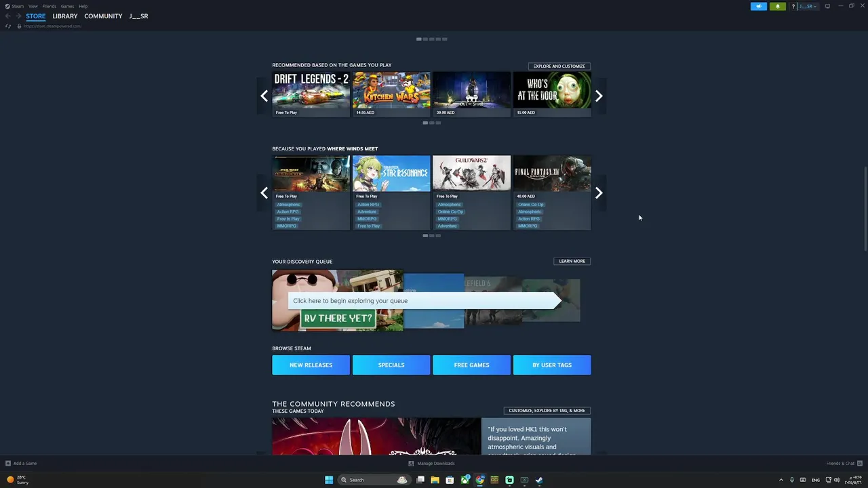The width and height of the screenshot is (868, 488).
Task: Click the Windows taskbar Search box
Action: [x=374, y=480]
